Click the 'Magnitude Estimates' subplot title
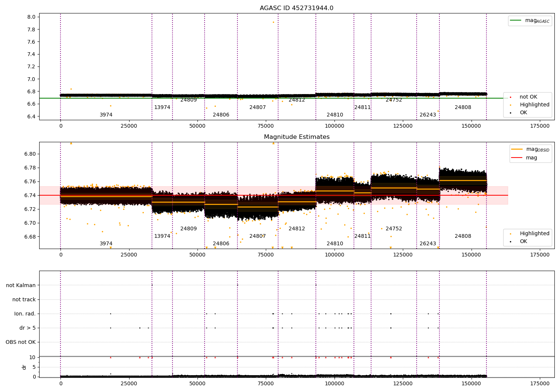The width and height of the screenshot is (560, 392). tap(296, 137)
